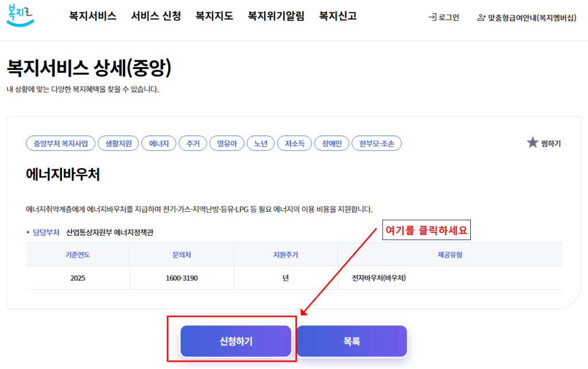Open the 로그인 login link
The image size is (588, 369).
point(443,17)
